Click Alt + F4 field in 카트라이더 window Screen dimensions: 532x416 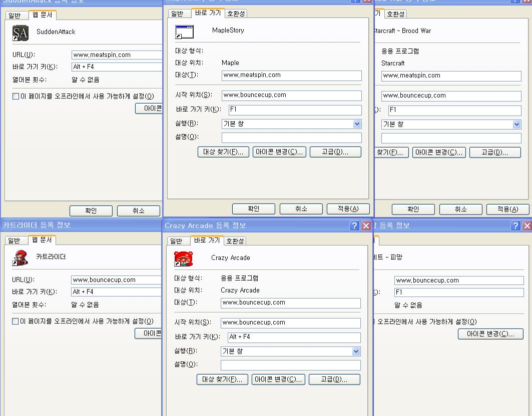(117, 291)
